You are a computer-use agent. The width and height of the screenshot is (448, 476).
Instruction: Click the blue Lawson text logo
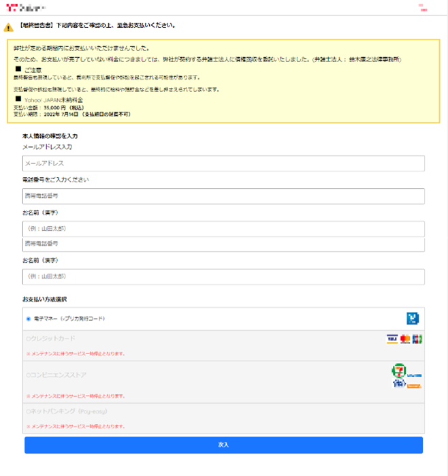coord(415,375)
